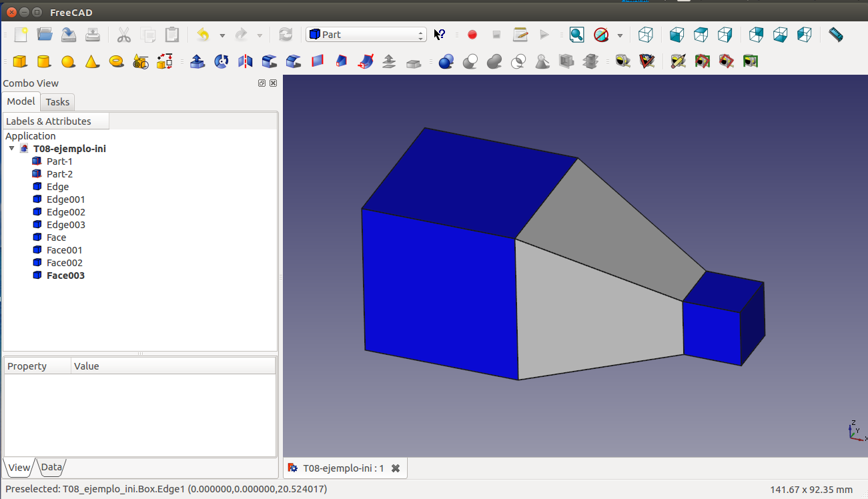The image size is (868, 499).
Task: Activate the Mirror tool
Action: (246, 62)
